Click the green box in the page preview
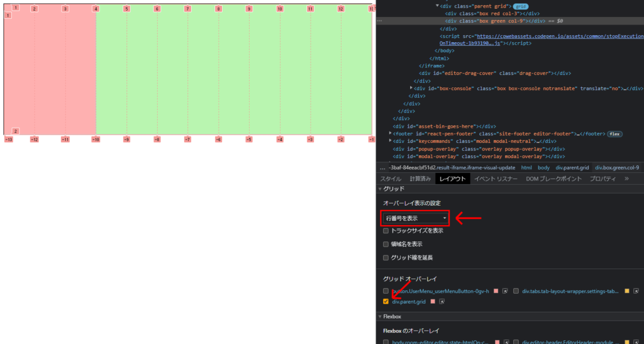This screenshot has width=644, height=344. (x=234, y=69)
